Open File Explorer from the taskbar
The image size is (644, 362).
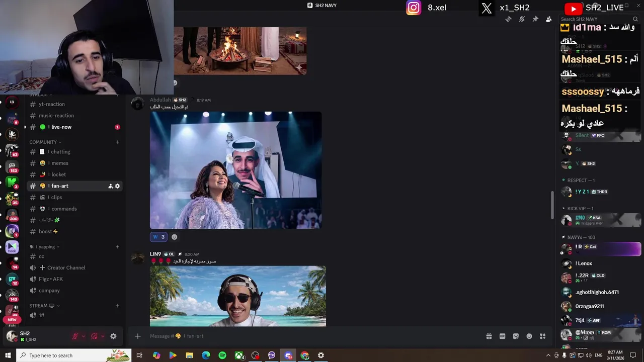pos(189,355)
